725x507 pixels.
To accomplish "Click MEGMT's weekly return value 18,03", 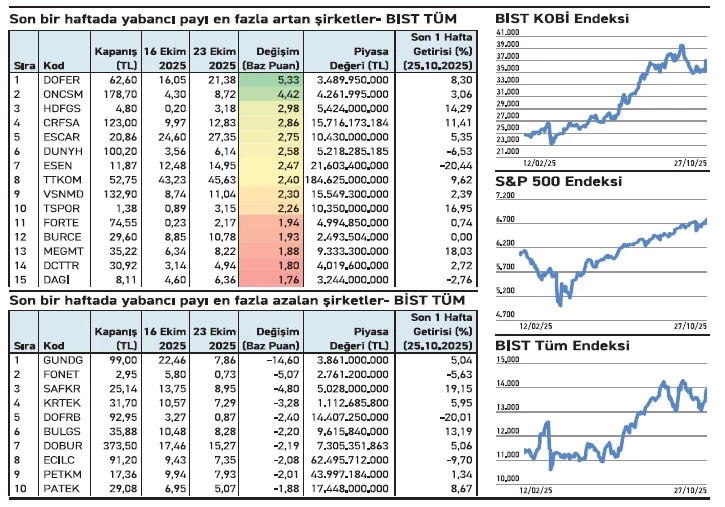I will pos(458,255).
